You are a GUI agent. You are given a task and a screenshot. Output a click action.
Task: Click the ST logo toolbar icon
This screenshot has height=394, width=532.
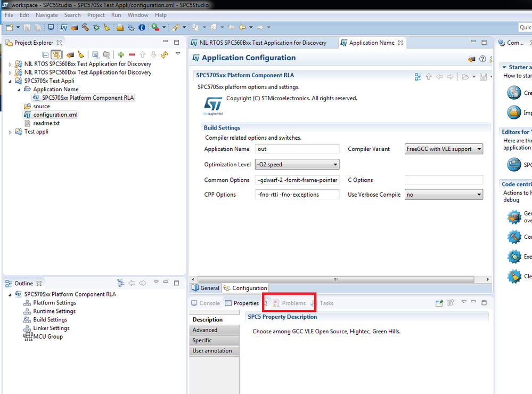point(64,28)
